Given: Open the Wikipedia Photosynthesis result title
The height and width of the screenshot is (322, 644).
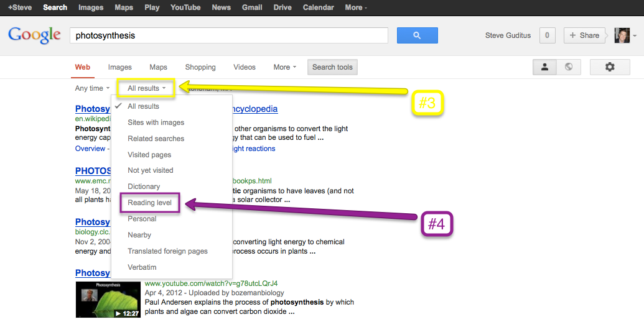Looking at the screenshot, I should [93, 109].
